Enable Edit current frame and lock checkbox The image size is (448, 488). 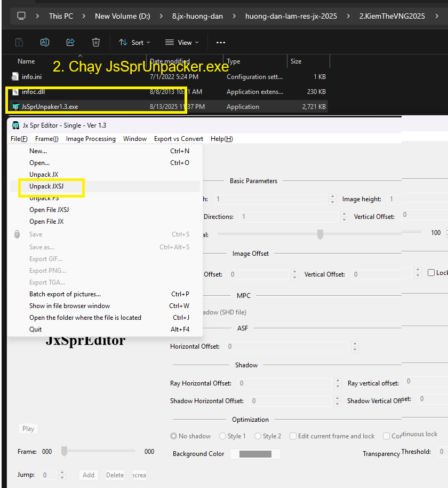tap(293, 436)
